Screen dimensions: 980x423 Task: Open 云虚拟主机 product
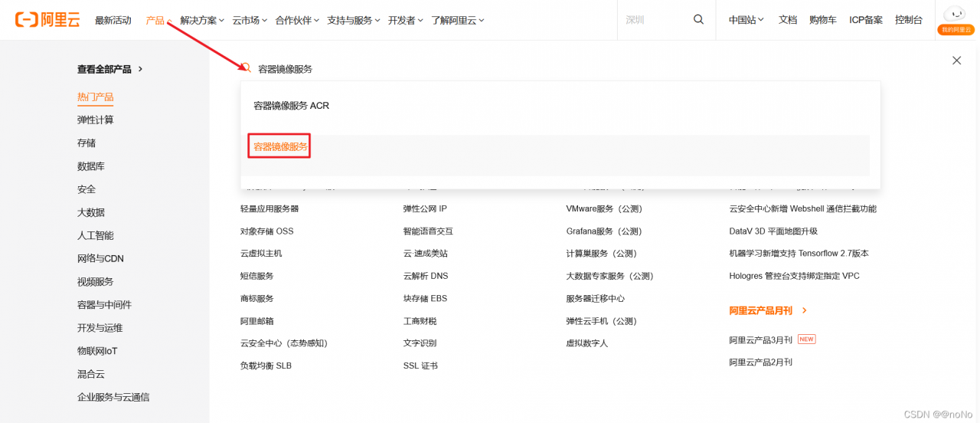[261, 253]
